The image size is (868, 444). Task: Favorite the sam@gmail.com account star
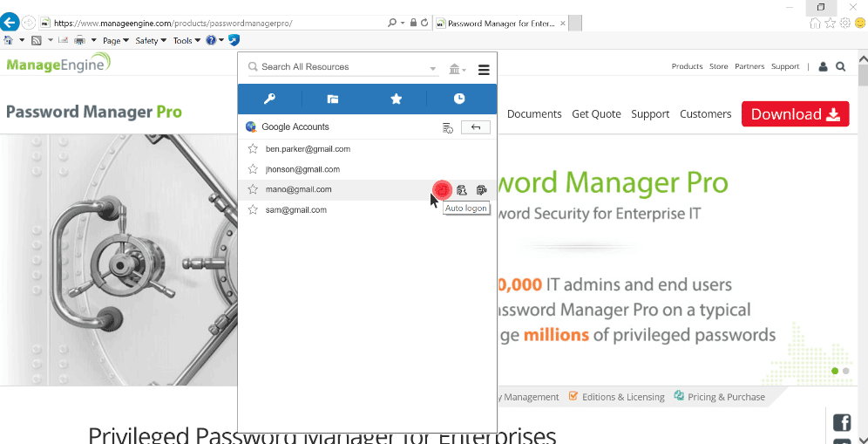(x=253, y=209)
